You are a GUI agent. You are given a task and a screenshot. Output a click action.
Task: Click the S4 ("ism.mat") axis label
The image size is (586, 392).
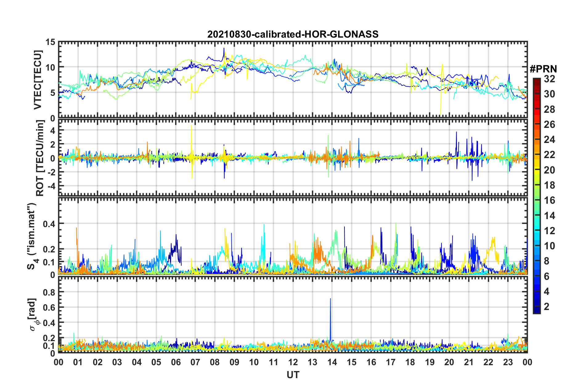[33, 236]
